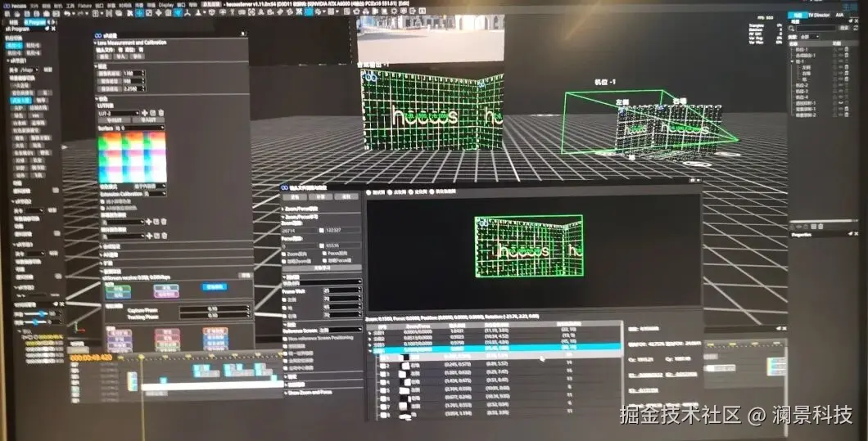The width and height of the screenshot is (868, 441).
Task: Open the LUT-2 dropdown list
Action: point(119,114)
